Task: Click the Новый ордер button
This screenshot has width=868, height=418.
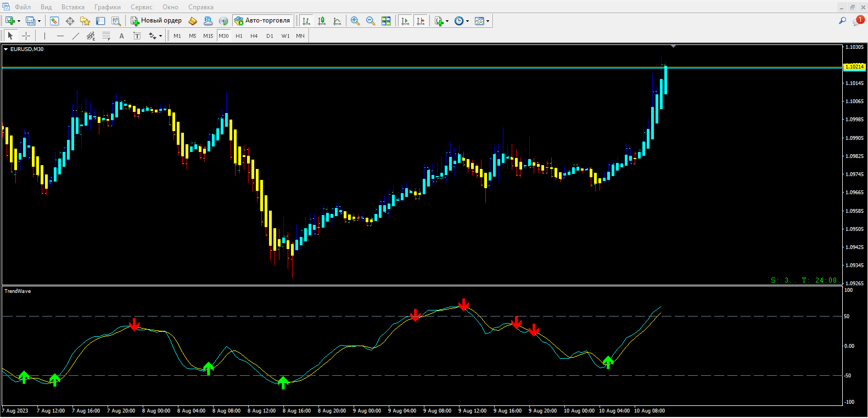Action: click(x=156, y=21)
